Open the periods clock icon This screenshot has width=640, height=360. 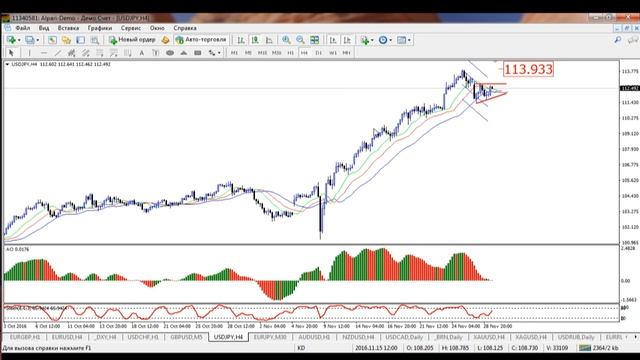[383, 40]
